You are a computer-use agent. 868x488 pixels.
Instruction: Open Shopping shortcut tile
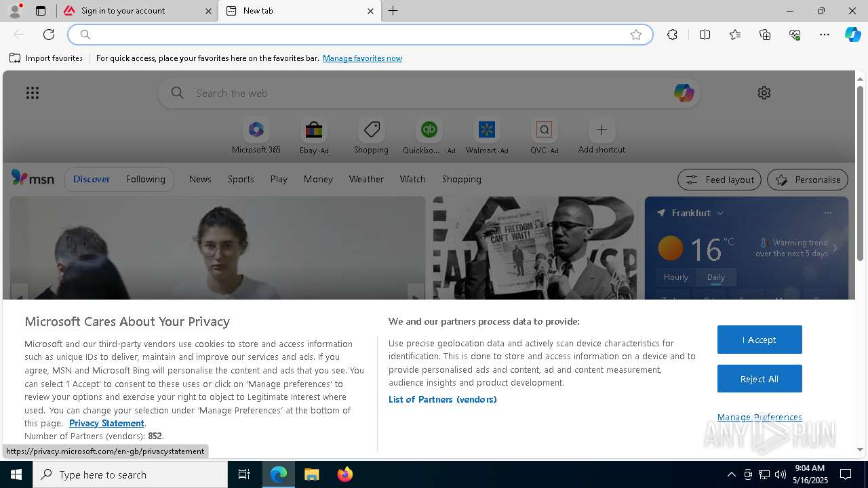[371, 136]
